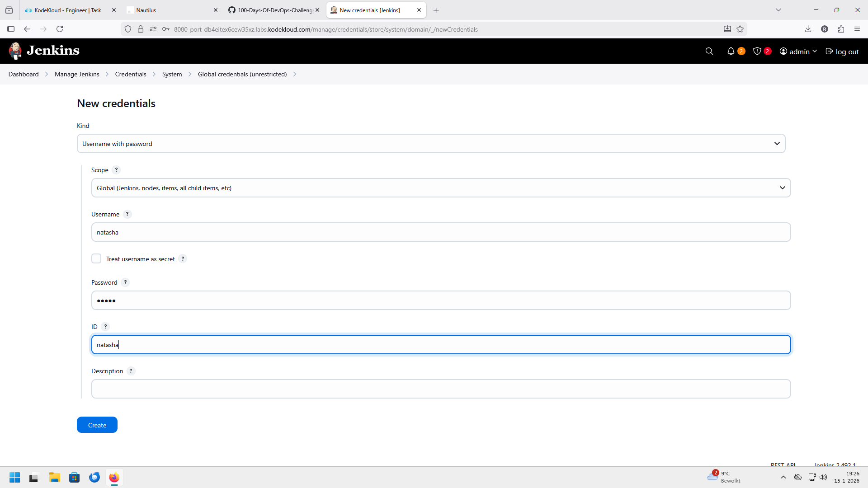Open the Kind dropdown selector
Viewport: 868px width, 488px height.
(431, 144)
